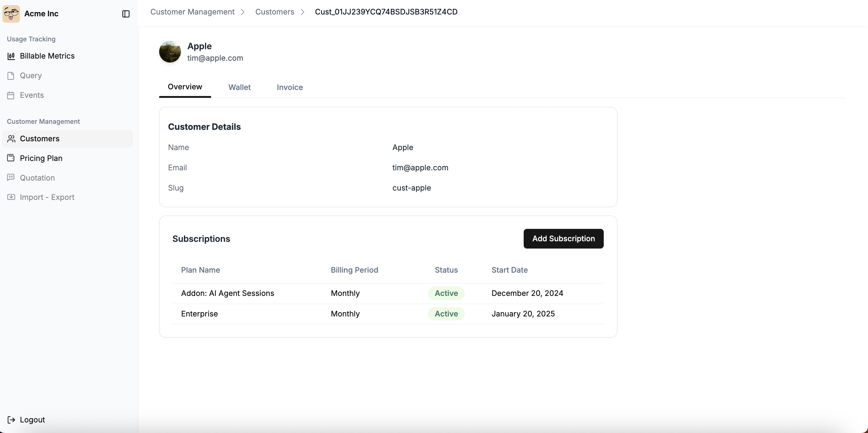Open the Invoice tab

(290, 87)
